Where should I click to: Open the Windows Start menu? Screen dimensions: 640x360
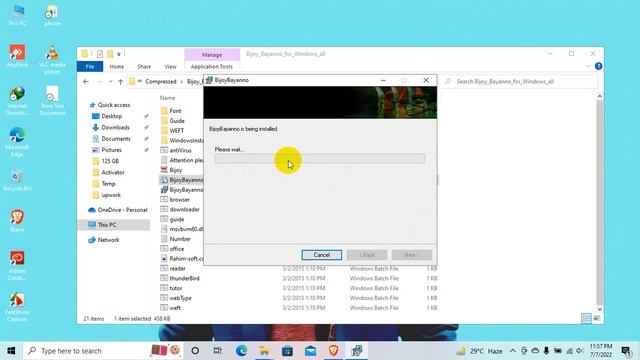point(11,351)
